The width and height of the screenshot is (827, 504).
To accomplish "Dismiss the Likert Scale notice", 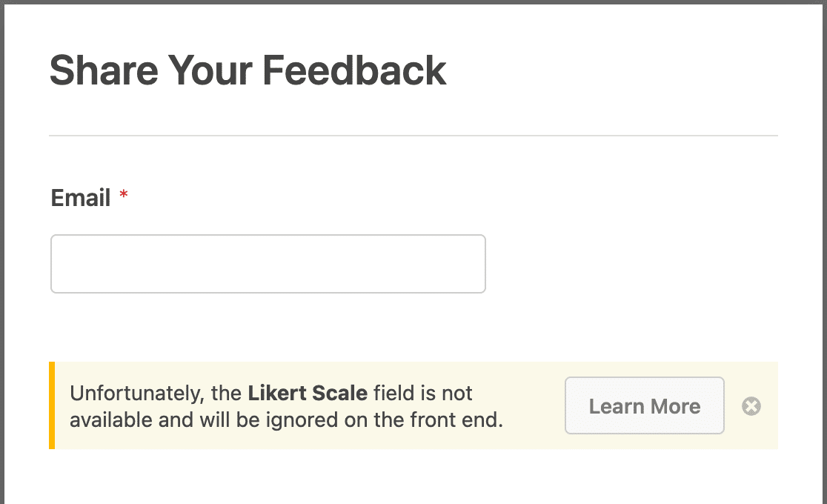I will [751, 406].
